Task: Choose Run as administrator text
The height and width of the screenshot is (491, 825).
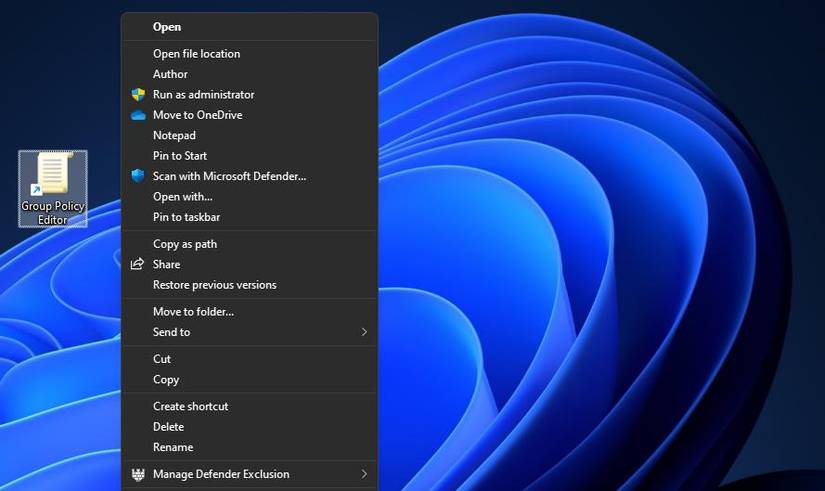Action: tap(203, 95)
